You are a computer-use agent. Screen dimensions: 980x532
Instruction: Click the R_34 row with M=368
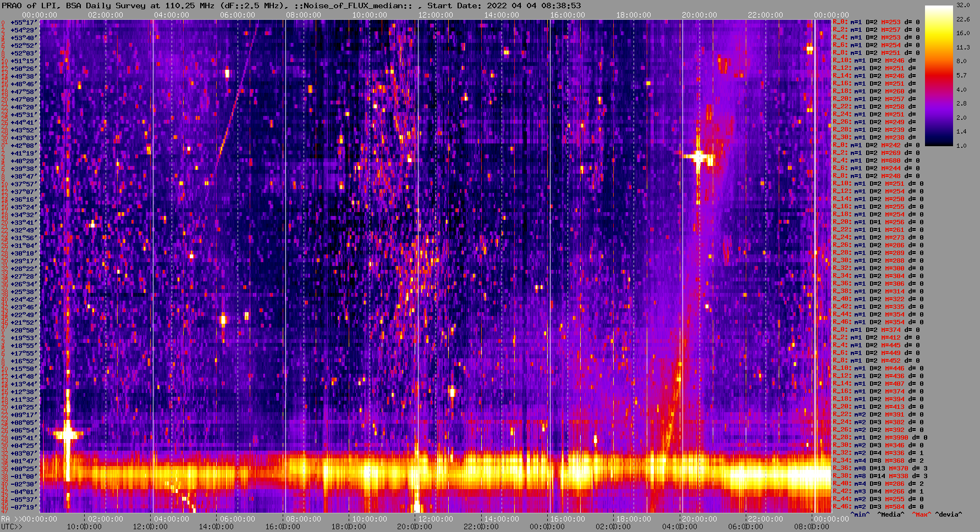click(x=878, y=461)
